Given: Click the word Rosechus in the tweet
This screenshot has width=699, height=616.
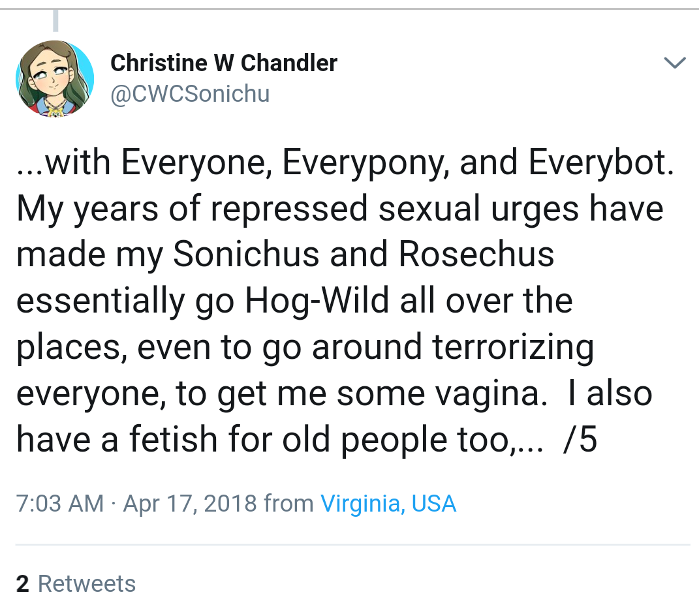Looking at the screenshot, I should pos(476,255).
